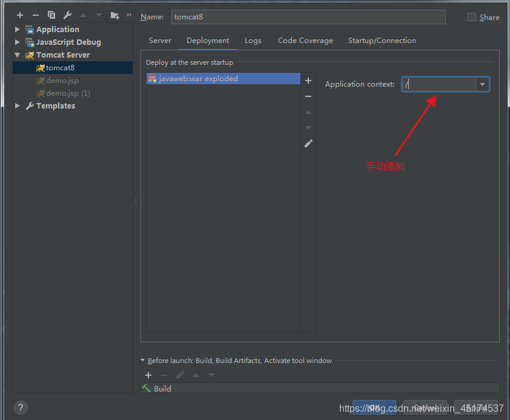510x420 pixels.
Task: Create a new folder for configurations
Action: pos(115,15)
